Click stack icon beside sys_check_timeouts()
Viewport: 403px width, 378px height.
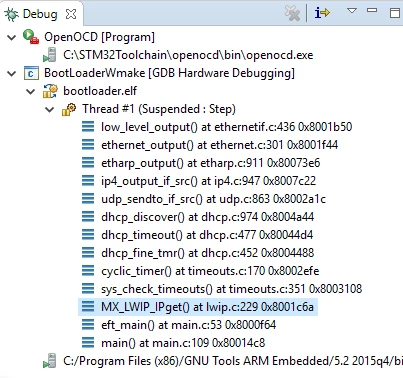tap(88, 289)
